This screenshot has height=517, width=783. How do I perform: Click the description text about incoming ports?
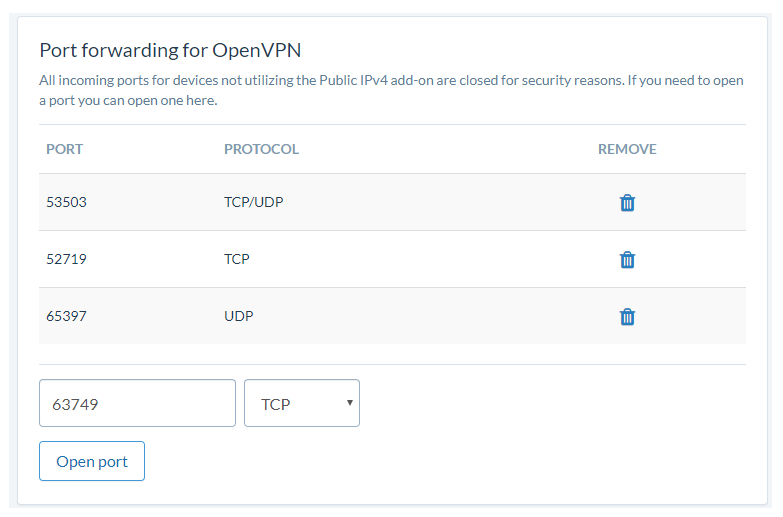tap(392, 90)
